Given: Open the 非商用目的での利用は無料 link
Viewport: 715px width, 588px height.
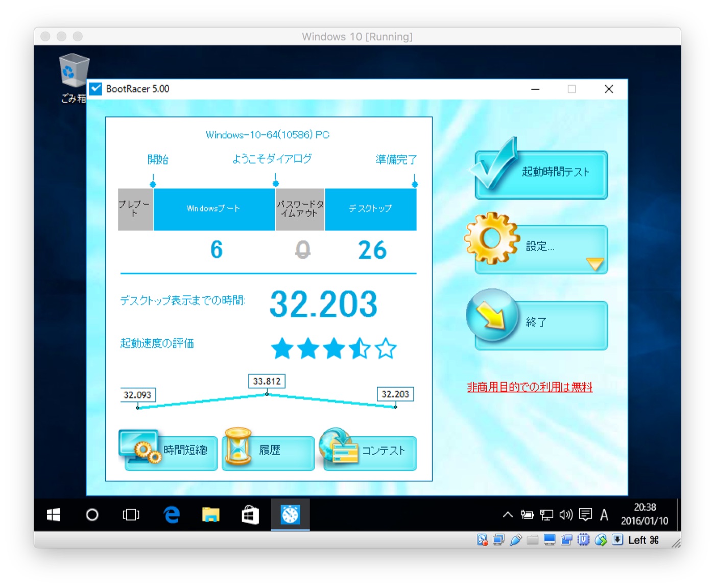Looking at the screenshot, I should (x=530, y=387).
